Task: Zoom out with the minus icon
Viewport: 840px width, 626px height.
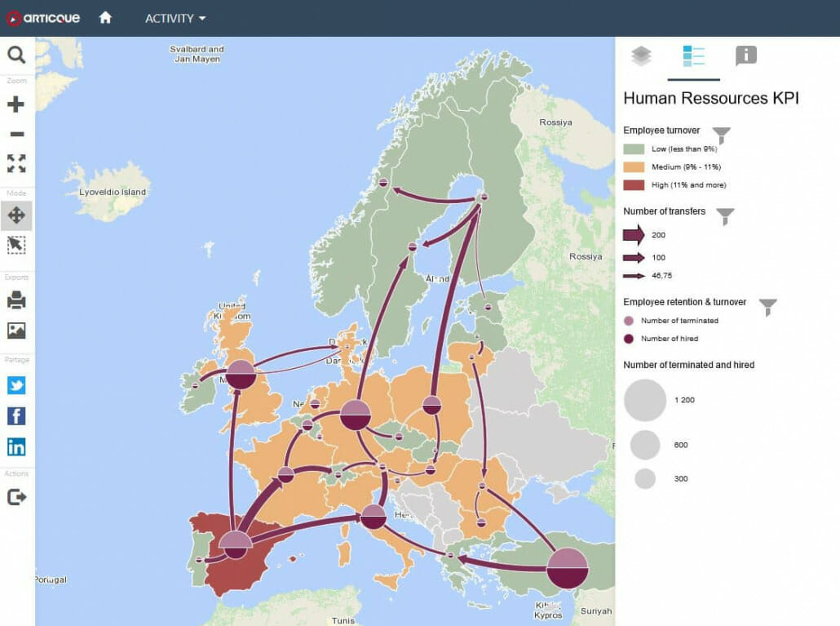Action: tap(16, 134)
